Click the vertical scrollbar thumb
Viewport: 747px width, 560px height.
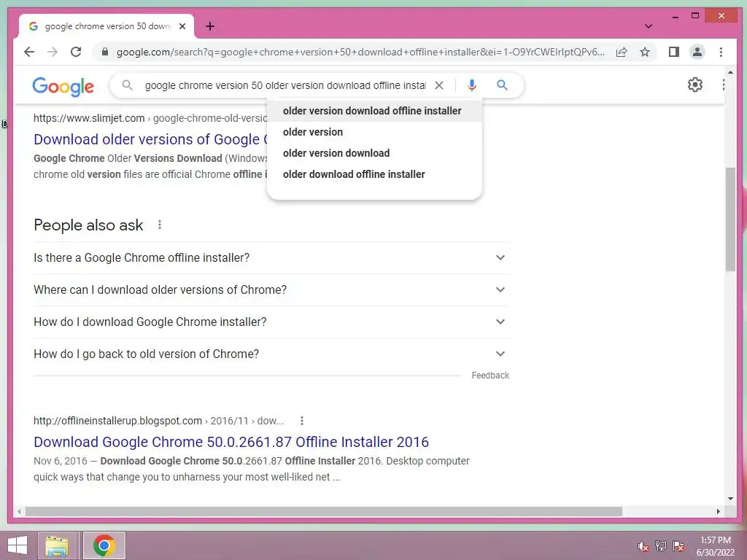[x=730, y=219]
